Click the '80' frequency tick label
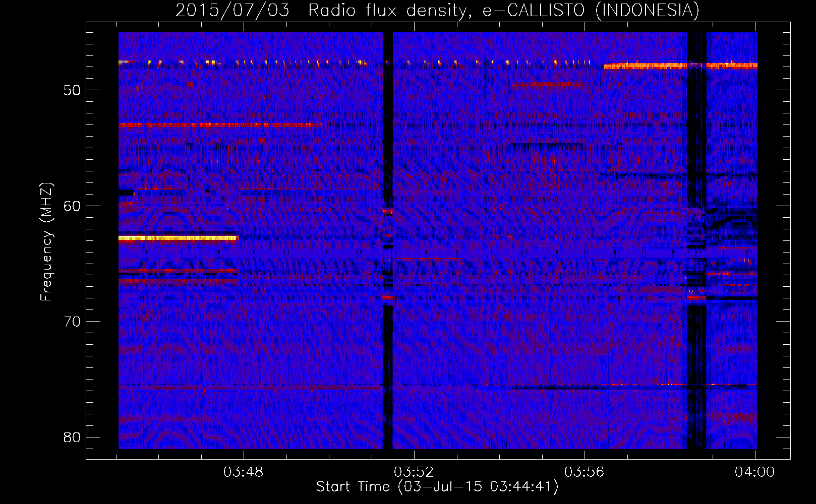Viewport: 816px width, 504px height. (72, 437)
